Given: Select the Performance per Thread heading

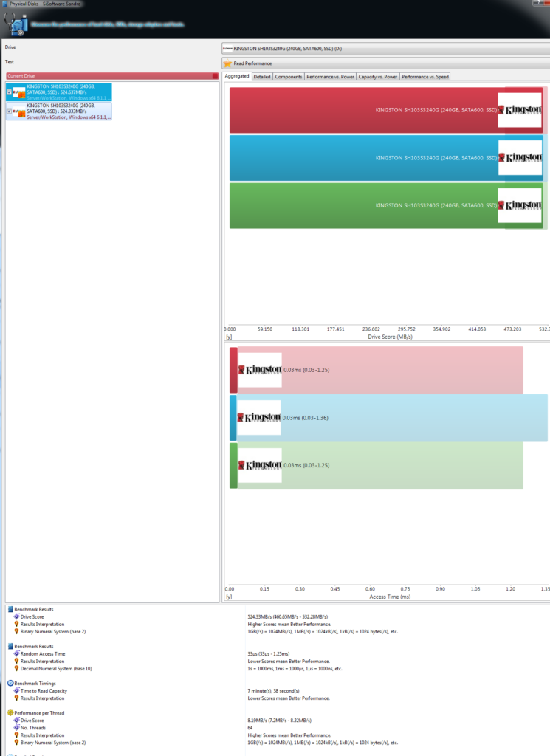Looking at the screenshot, I should pos(39,712).
